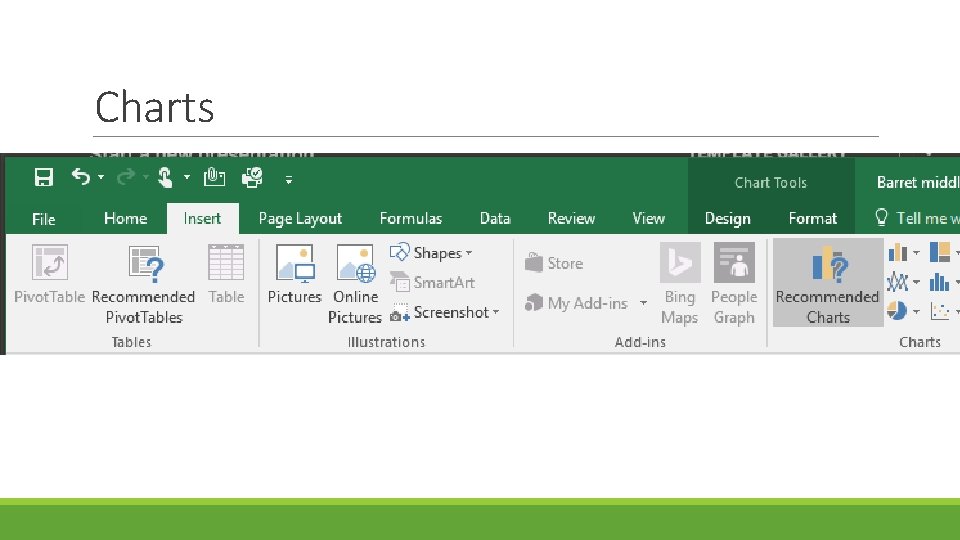
Task: Click the My Add-ins icon
Action: click(x=534, y=302)
